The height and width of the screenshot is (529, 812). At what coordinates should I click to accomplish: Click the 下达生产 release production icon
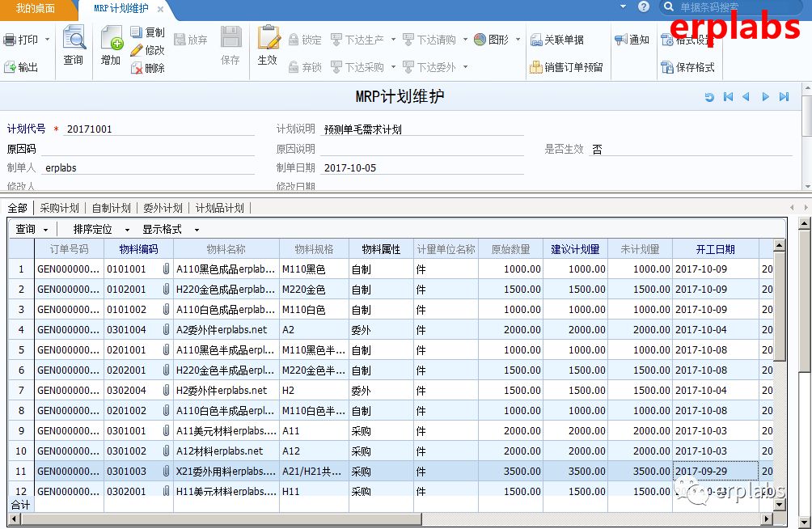[336, 40]
